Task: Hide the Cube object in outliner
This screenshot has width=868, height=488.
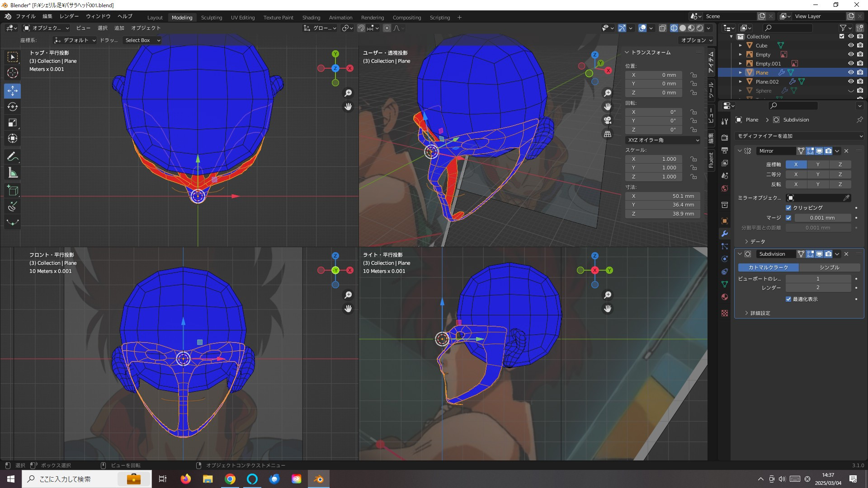Action: (851, 45)
